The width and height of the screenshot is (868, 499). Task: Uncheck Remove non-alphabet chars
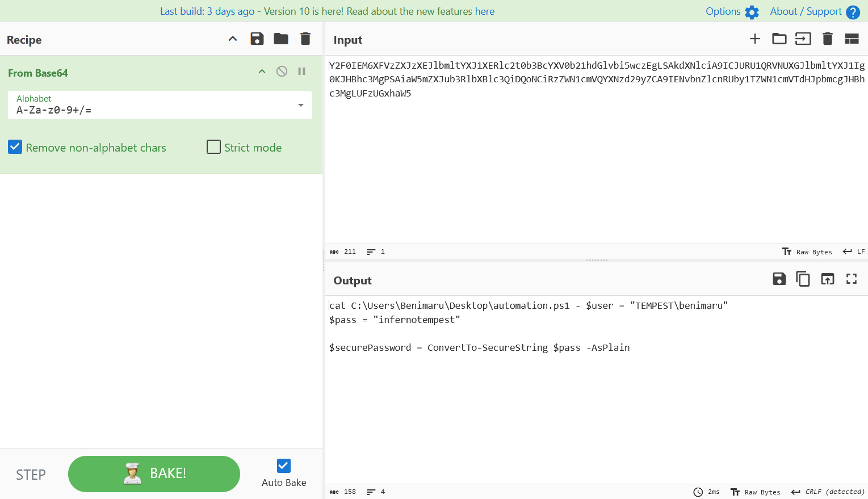coord(15,147)
